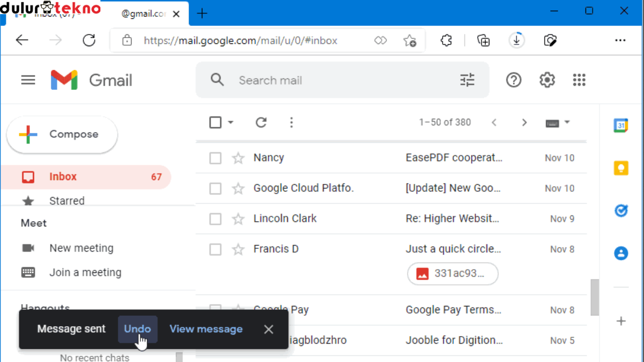Image resolution: width=644 pixels, height=362 pixels.
Task: Reload the browser page
Action: [x=89, y=41]
